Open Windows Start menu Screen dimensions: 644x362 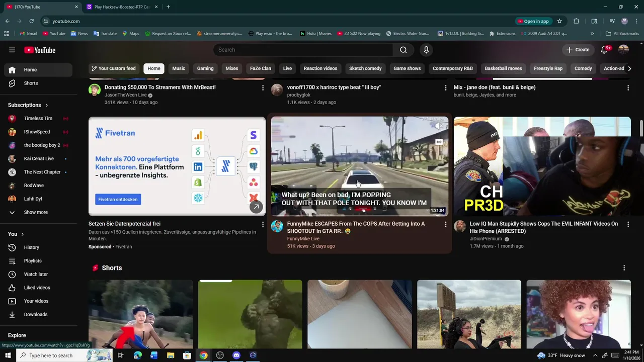pos(8,355)
